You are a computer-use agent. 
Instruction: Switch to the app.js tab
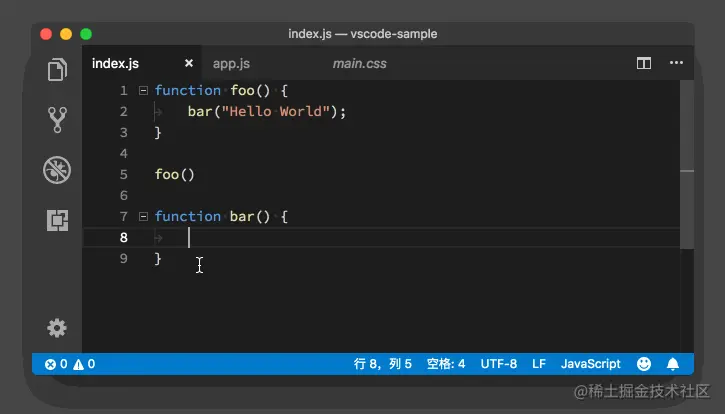click(x=231, y=63)
